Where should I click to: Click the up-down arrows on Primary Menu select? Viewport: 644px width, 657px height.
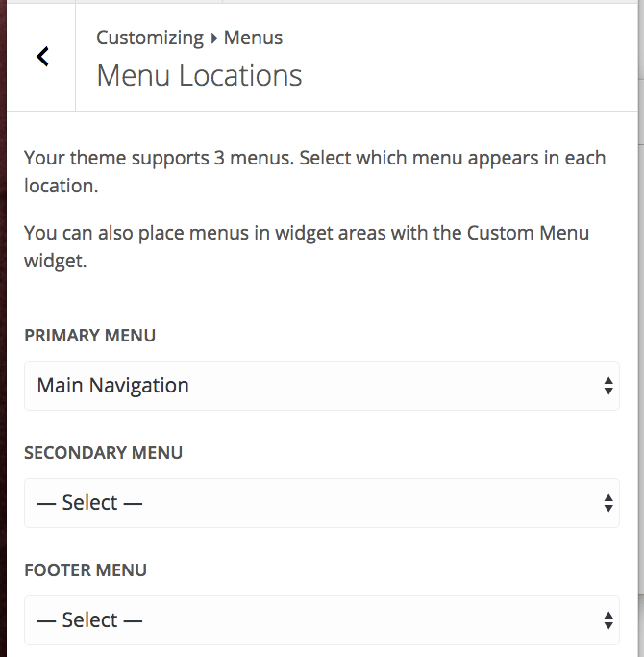coord(607,386)
